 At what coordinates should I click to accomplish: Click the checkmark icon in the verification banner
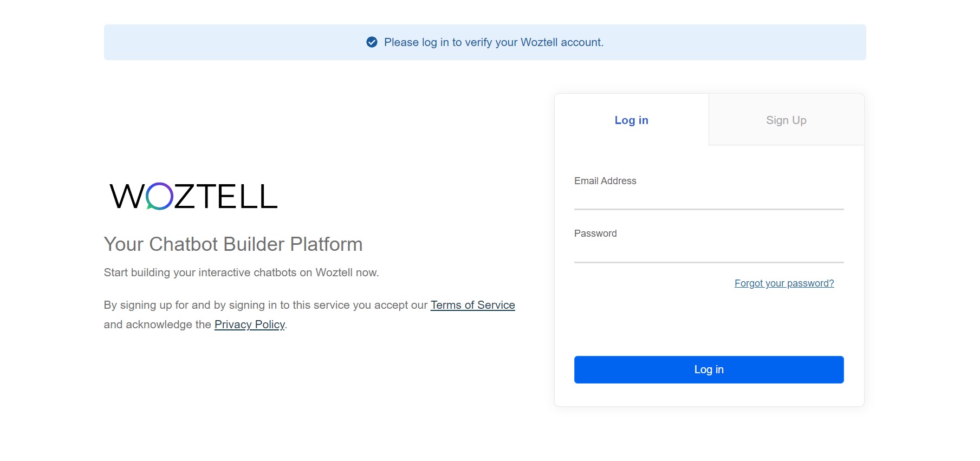[372, 42]
